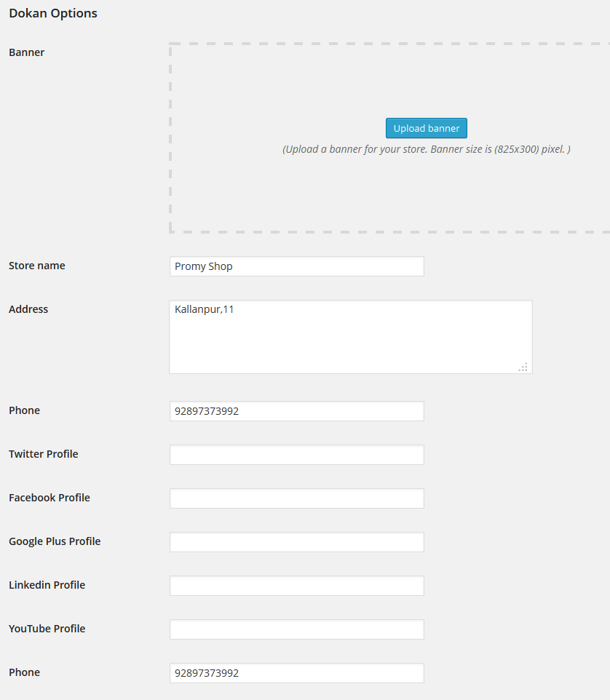The image size is (610, 700).
Task: Grab the Address textarea resize handle
Action: [x=523, y=367]
